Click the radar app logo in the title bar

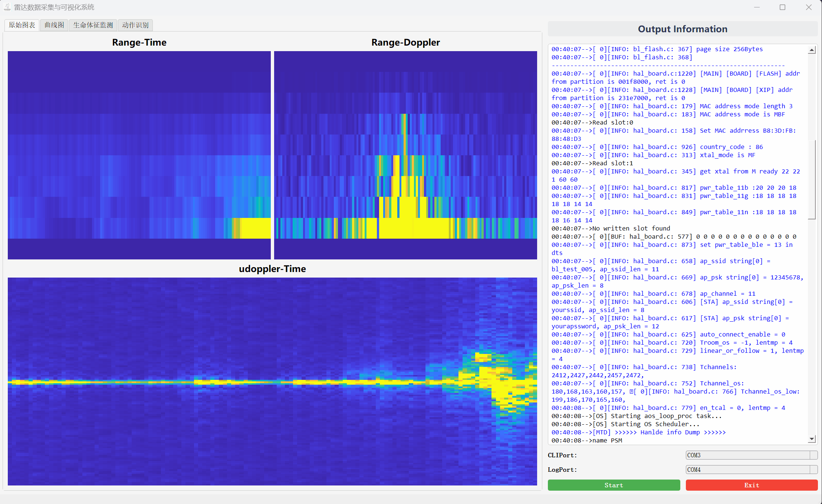point(7,7)
